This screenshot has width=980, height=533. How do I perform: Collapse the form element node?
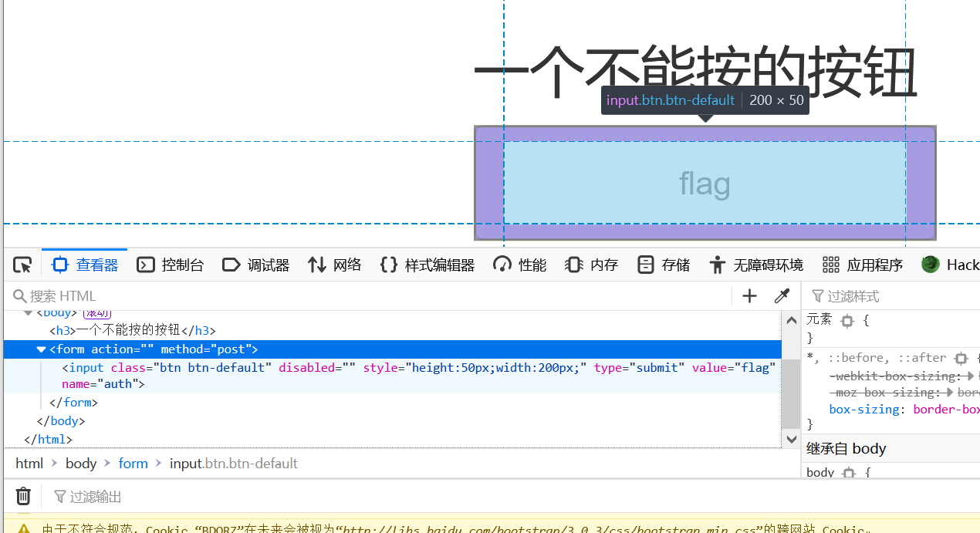41,349
